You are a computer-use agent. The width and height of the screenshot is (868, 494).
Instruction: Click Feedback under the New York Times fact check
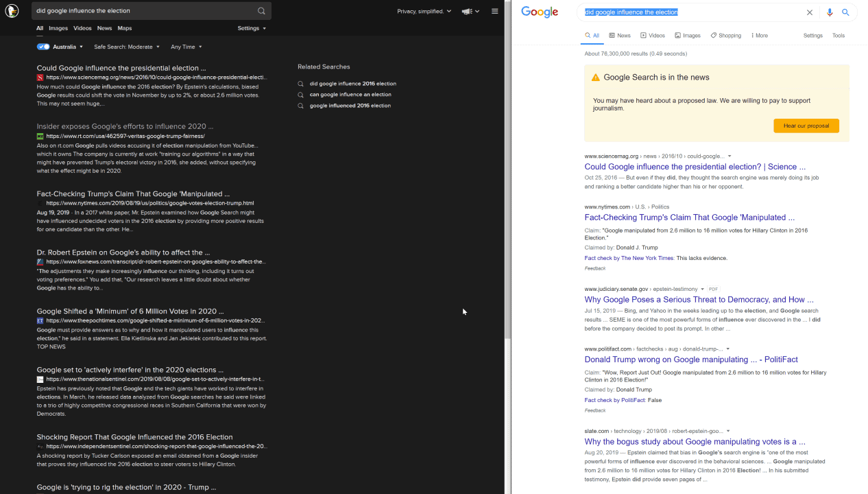point(595,268)
